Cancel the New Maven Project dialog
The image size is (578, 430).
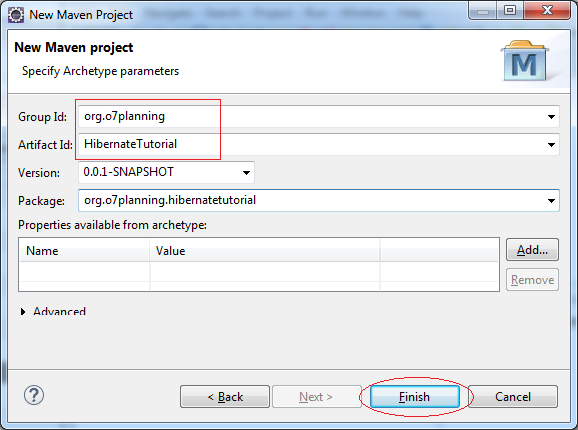(513, 396)
